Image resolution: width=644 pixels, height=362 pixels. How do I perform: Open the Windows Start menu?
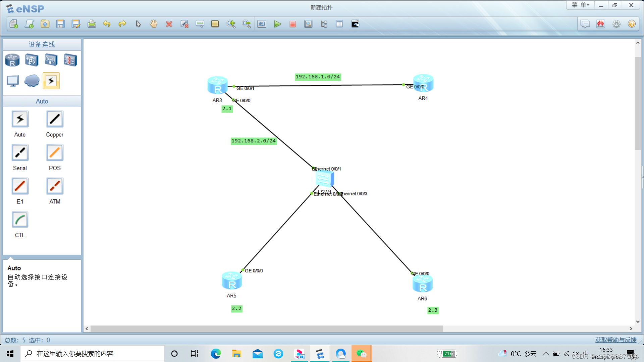(x=10, y=354)
